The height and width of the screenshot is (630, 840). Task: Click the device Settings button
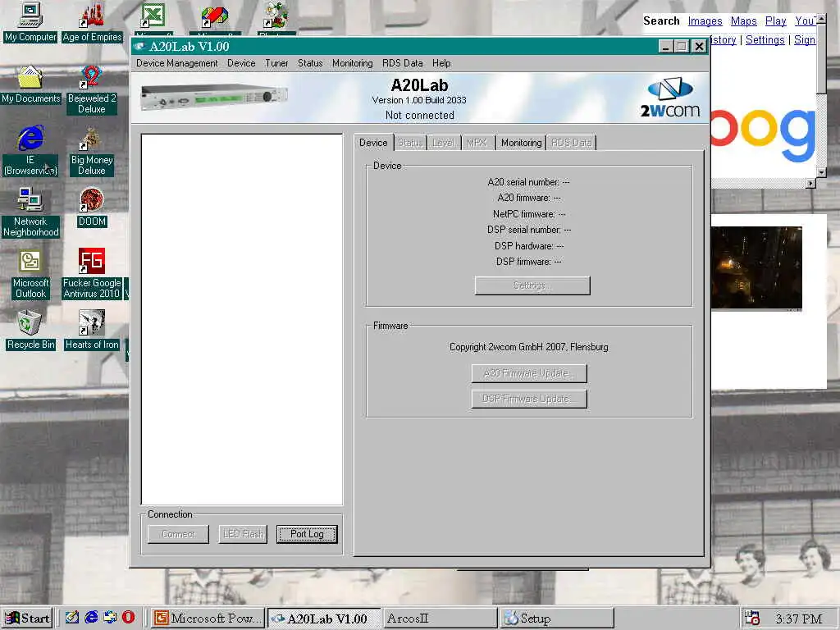[x=532, y=285]
